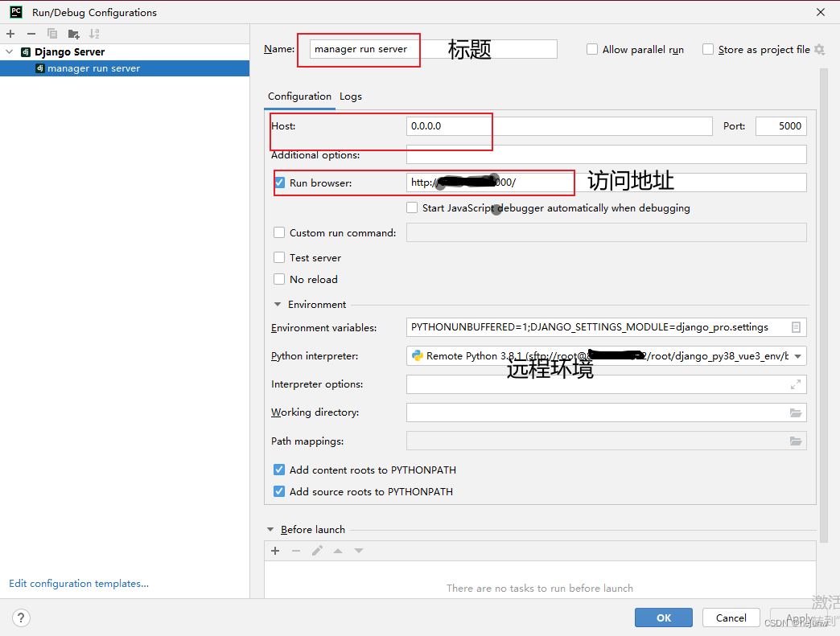Add a before launch task
The height and width of the screenshot is (636, 840).
tap(275, 551)
